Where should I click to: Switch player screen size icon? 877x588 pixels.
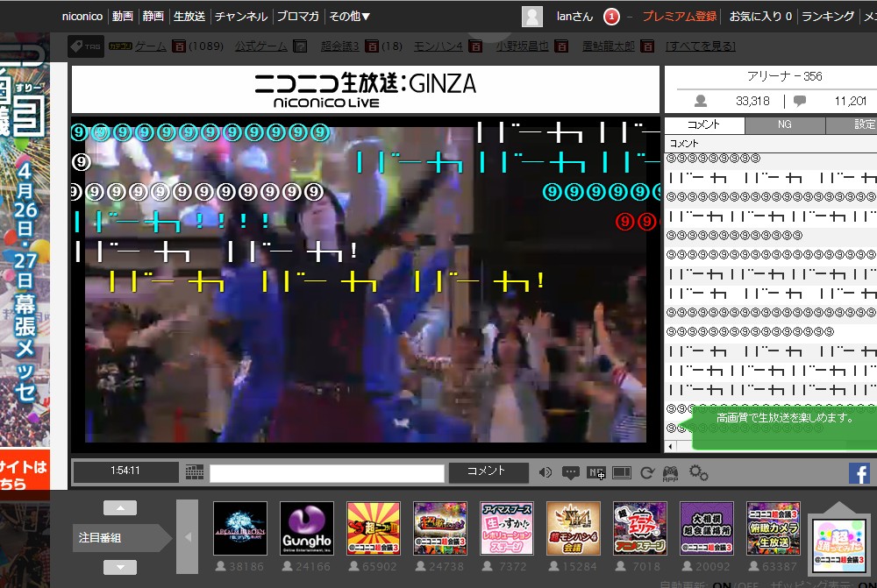coord(622,473)
